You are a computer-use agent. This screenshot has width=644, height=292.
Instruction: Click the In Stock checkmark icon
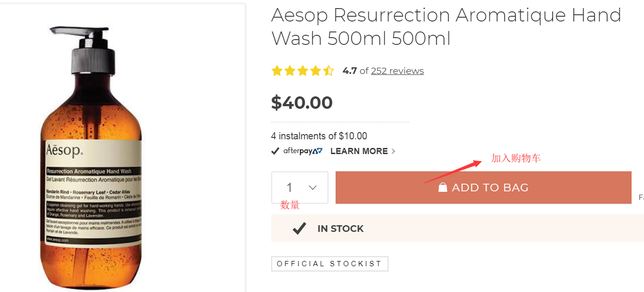[x=299, y=229]
